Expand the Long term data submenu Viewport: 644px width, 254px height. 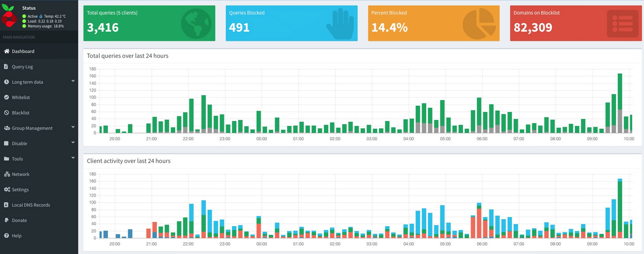[x=73, y=81]
